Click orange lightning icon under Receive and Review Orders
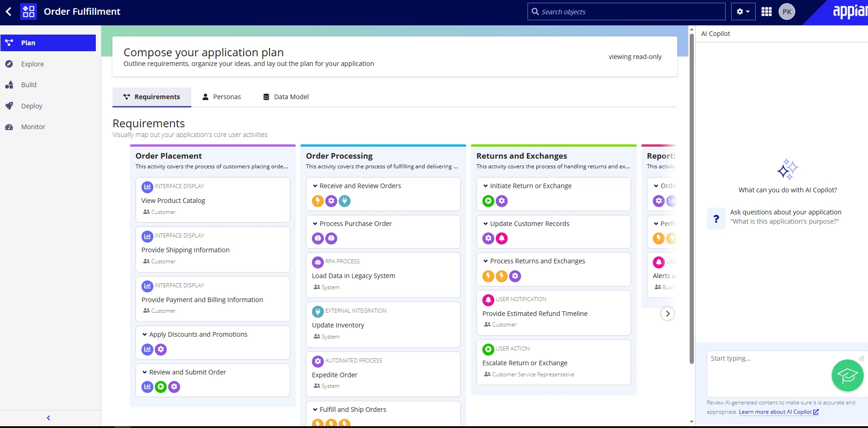 point(318,201)
